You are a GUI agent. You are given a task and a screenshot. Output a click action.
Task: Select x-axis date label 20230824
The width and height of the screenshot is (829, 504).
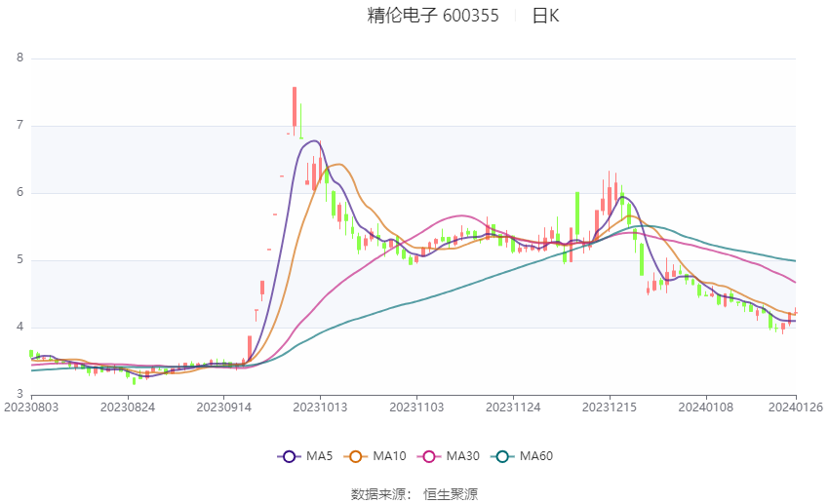click(128, 407)
